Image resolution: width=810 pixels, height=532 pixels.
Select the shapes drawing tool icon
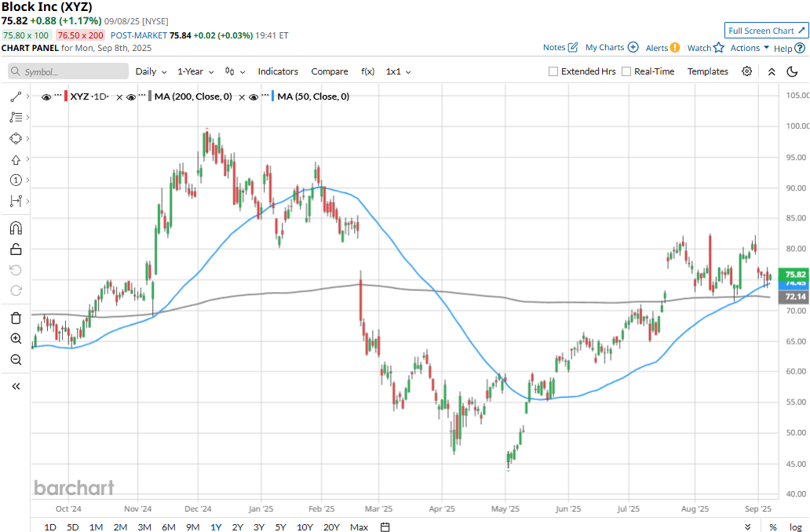[x=16, y=138]
